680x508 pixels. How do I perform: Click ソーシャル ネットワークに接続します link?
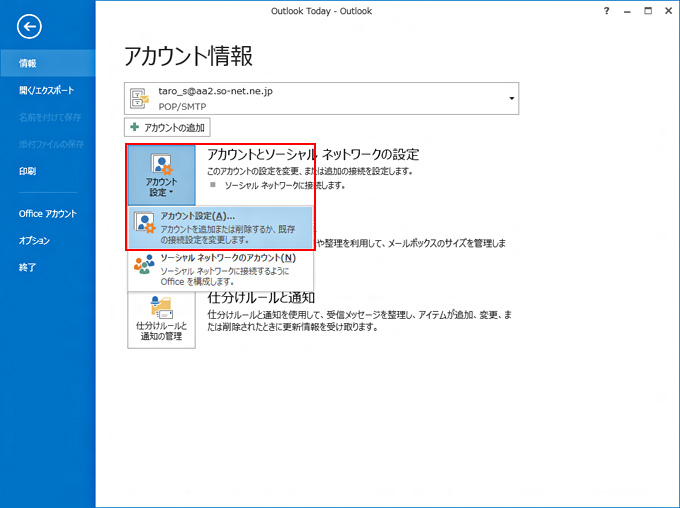click(284, 186)
